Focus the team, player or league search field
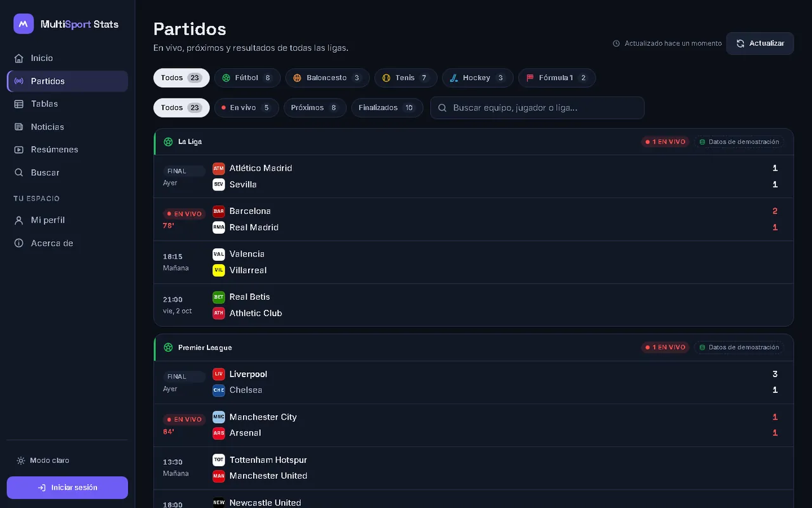 click(x=537, y=108)
